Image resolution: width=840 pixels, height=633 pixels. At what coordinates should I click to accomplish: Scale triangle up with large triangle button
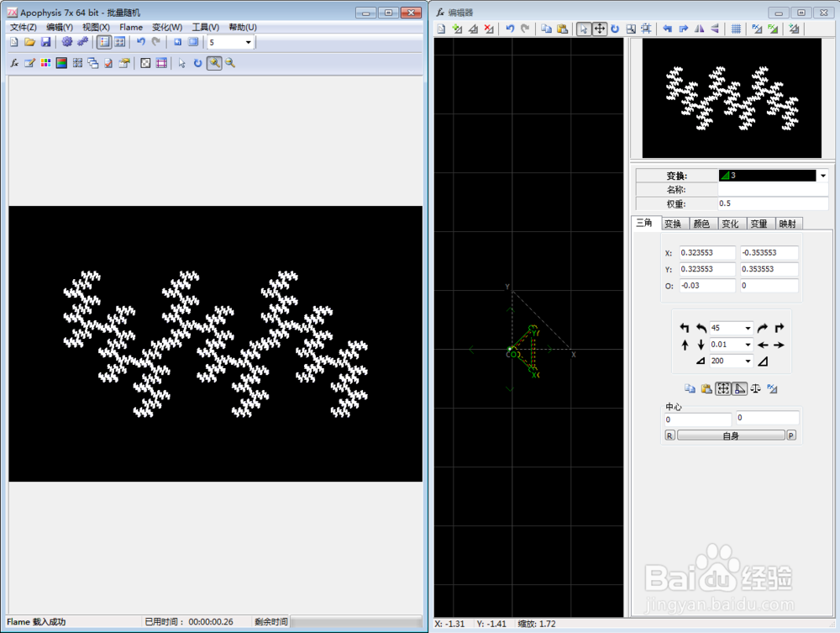tap(764, 361)
